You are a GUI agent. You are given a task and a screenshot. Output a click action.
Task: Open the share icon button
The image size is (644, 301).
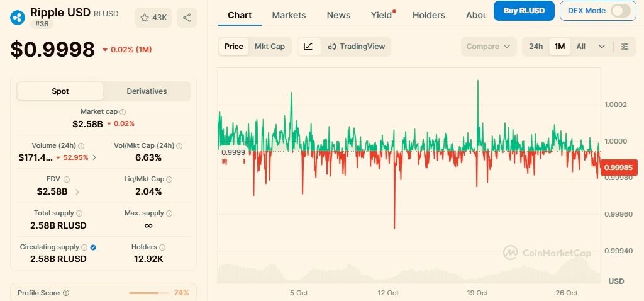pos(187,18)
